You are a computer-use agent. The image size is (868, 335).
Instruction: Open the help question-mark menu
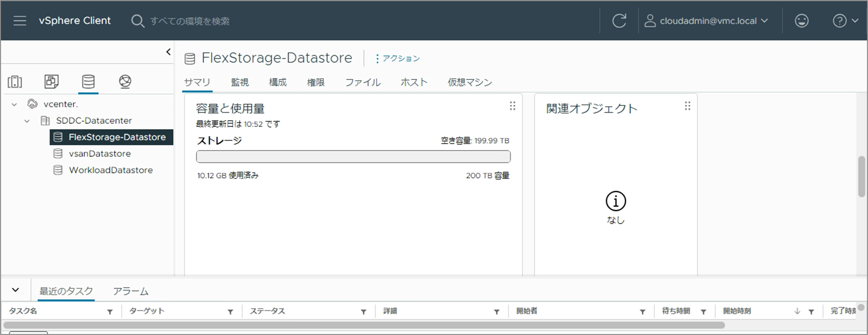[845, 21]
